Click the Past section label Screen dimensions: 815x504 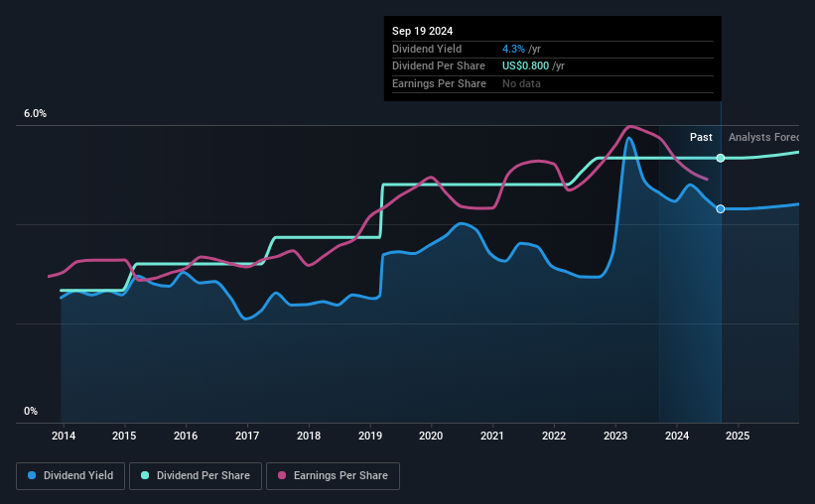coord(701,137)
